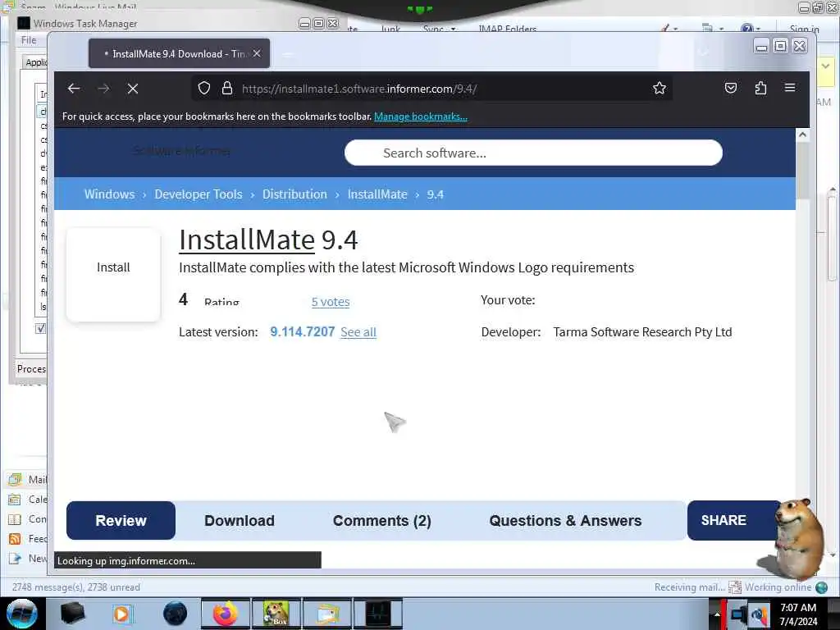Open the media player taskbar icon

tap(123, 614)
